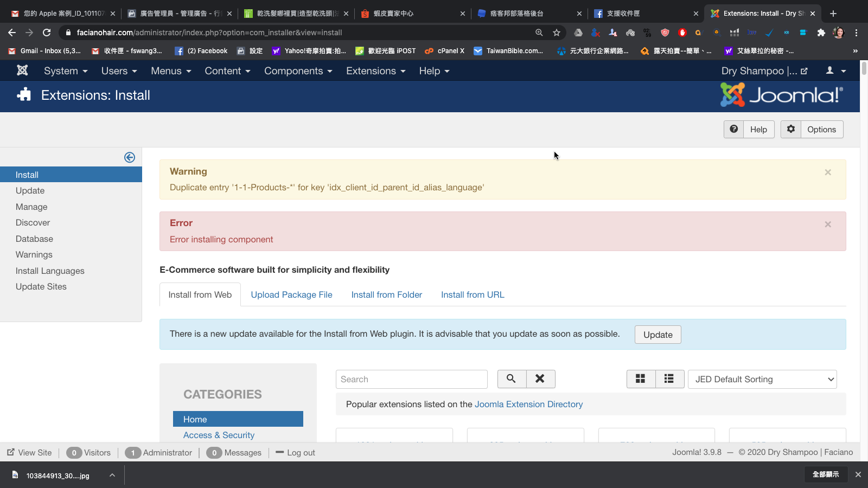868x488 pixels.
Task: Clear the search with the X button
Action: [x=540, y=379]
